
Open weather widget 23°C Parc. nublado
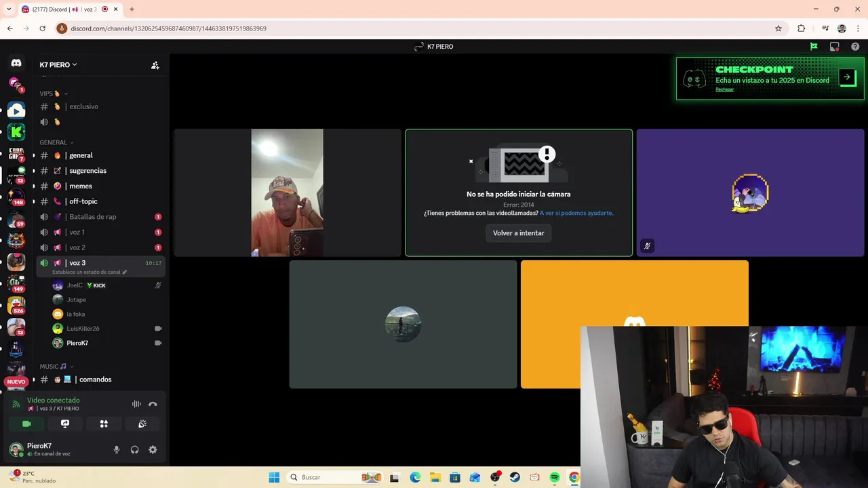(33, 476)
